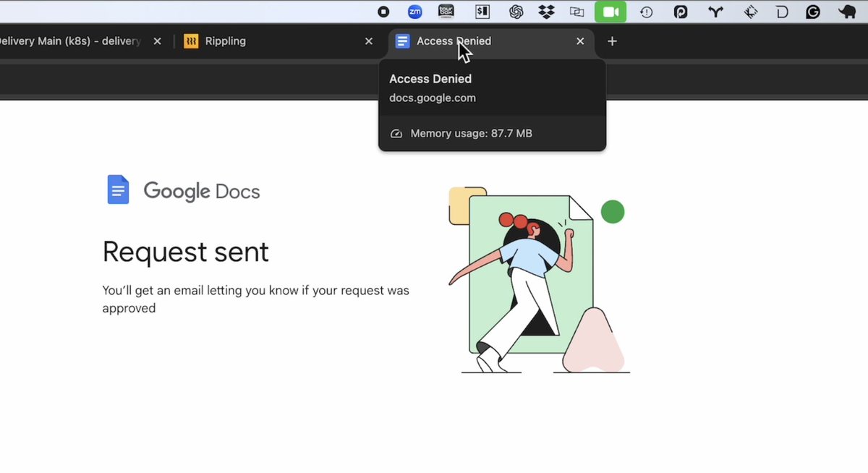The height and width of the screenshot is (473, 868).
Task: Click the Rippling tab favicon
Action: click(191, 41)
